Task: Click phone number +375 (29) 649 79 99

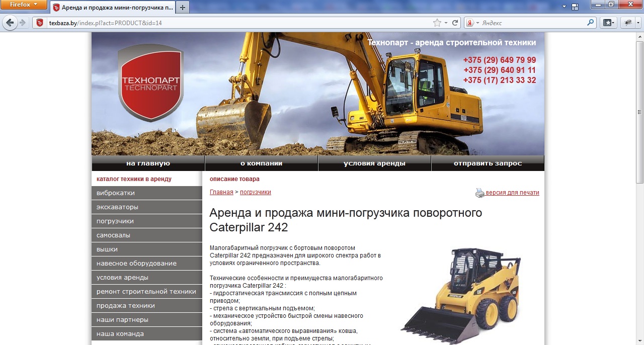Action: 500,60
